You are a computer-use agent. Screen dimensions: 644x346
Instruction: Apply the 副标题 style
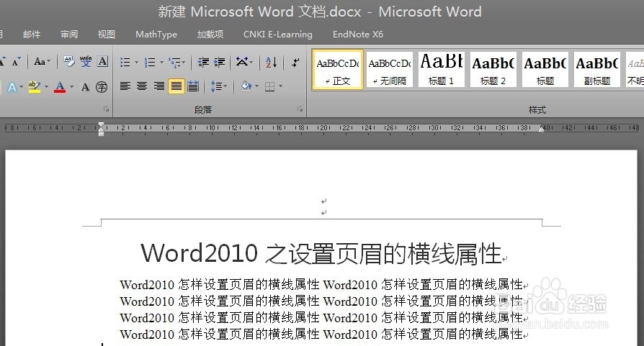coord(597,69)
